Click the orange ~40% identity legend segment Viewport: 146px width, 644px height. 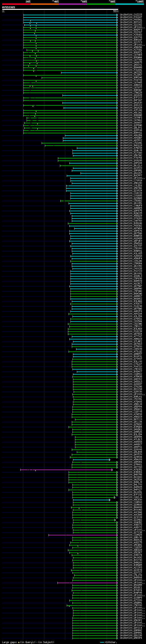(x=45, y=4)
